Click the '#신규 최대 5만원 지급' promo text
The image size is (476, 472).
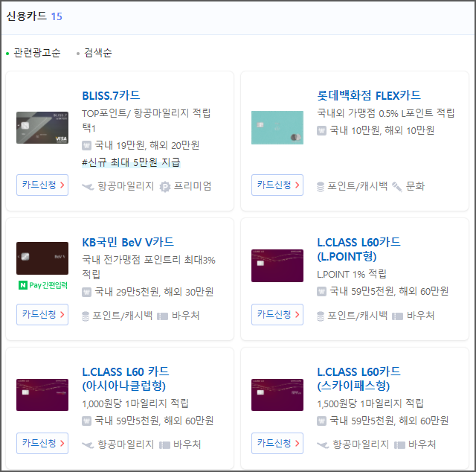point(131,162)
